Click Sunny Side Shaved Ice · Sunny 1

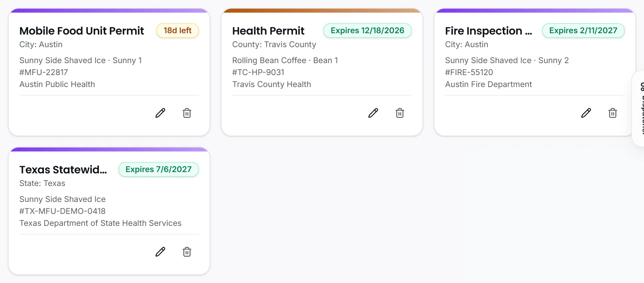pyautogui.click(x=81, y=60)
